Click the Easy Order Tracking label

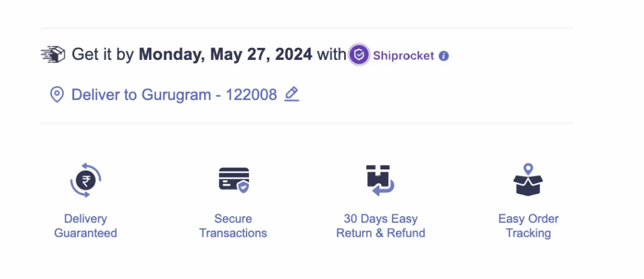coord(528,226)
